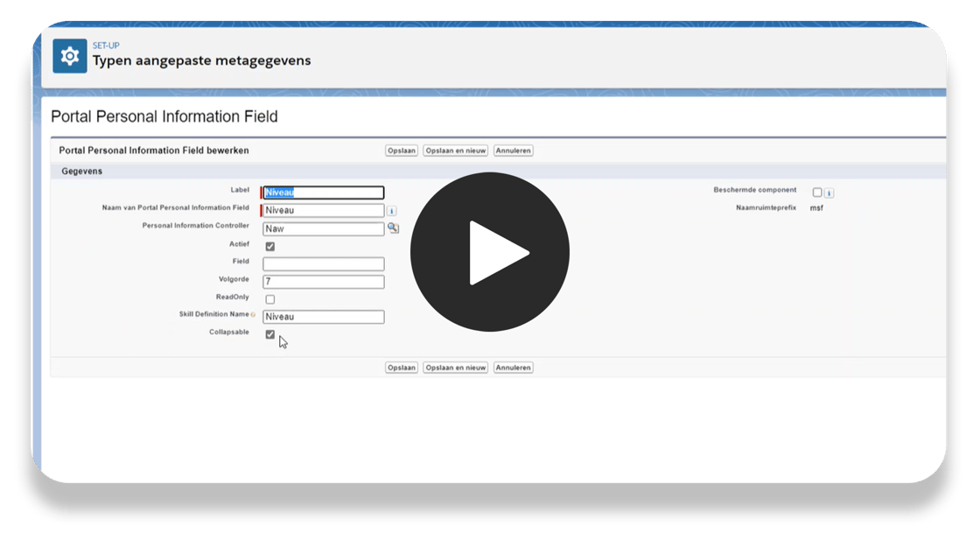The height and width of the screenshot is (533, 980).
Task: Tick the Beschermde component checkbox
Action: point(817,193)
